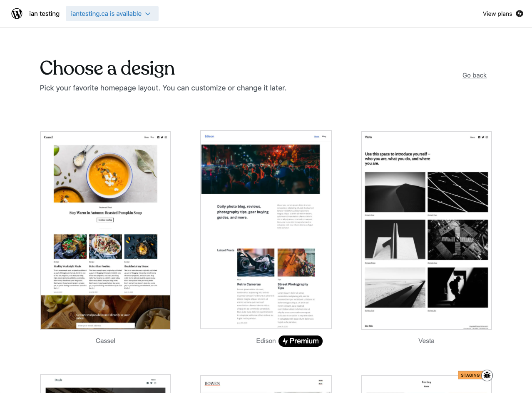
Task: Open View plans
Action: click(497, 14)
